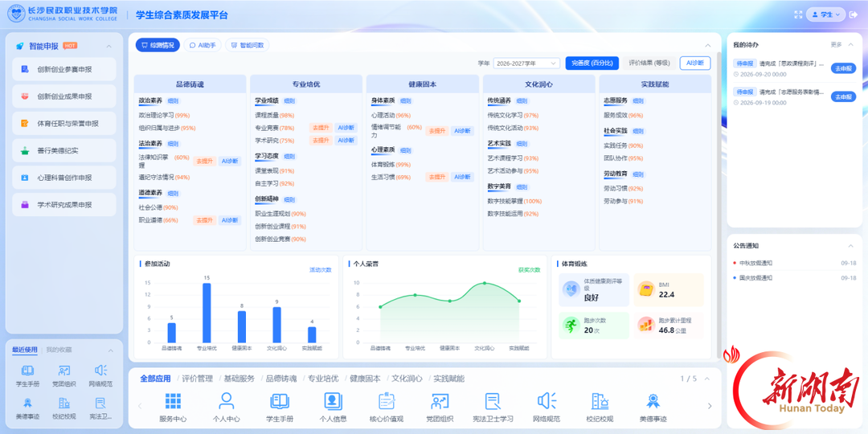The width and height of the screenshot is (868, 434).
Task: Select the 实践赋能 application category tab
Action: [x=449, y=379]
